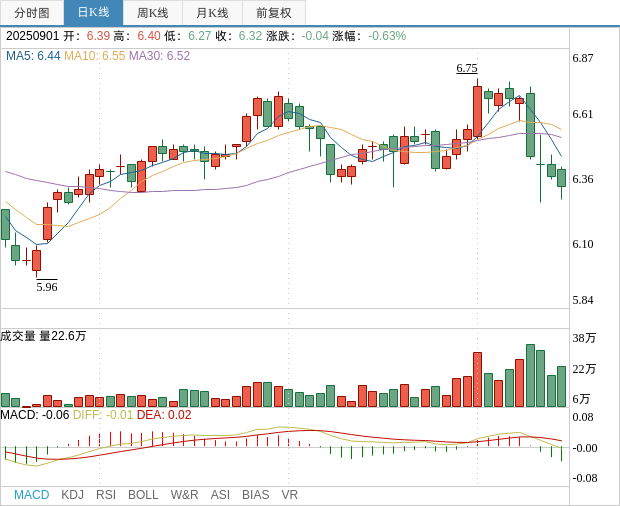Viewport: 620px width, 506px height.
Task: Click the MA30: 6.52 legend label
Action: pos(159,56)
